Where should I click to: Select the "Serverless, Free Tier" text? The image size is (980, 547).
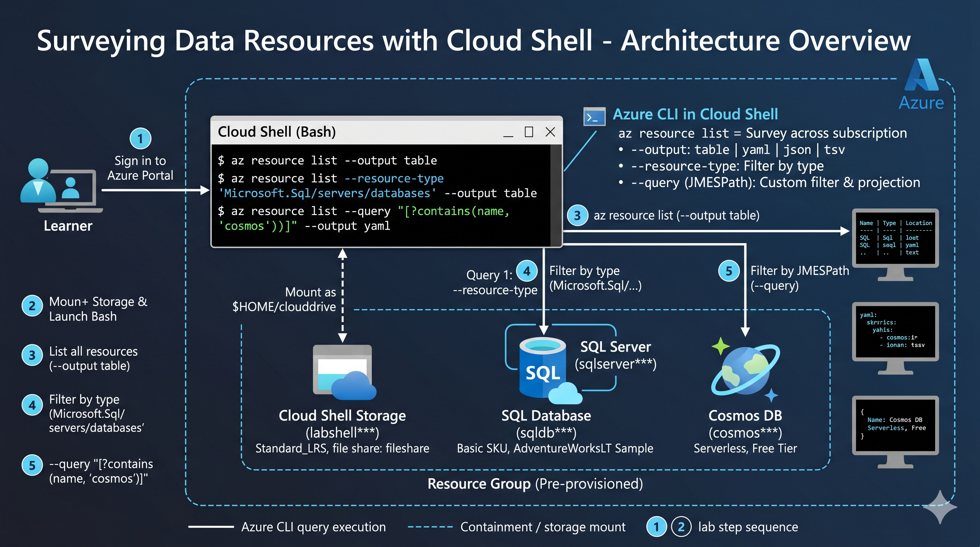(745, 448)
